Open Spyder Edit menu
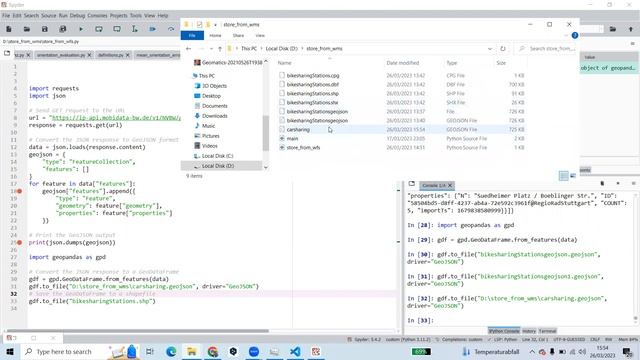This screenshot has width=640, height=360. 17,16
